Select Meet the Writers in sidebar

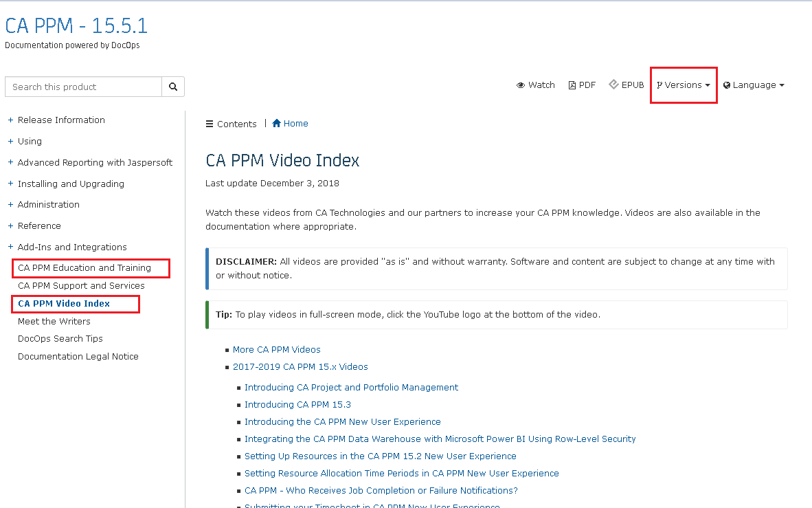click(x=54, y=321)
